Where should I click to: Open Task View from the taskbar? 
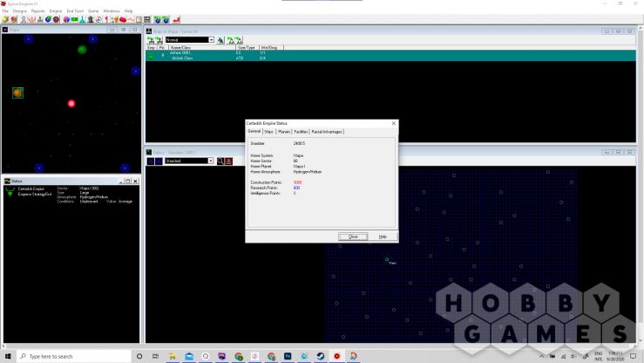click(156, 356)
